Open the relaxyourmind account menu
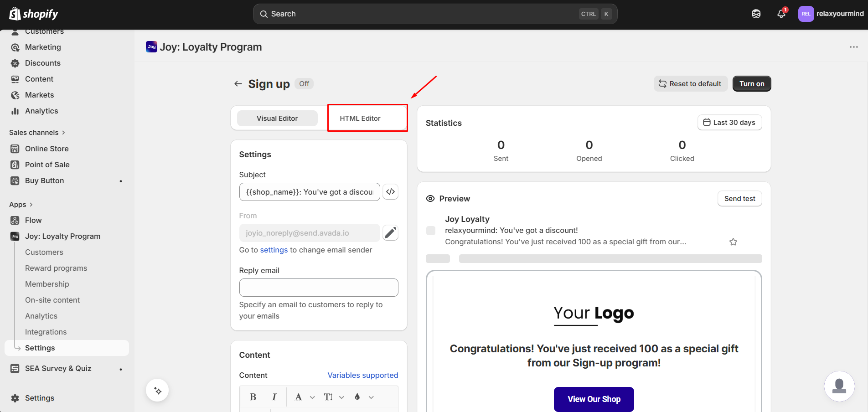This screenshot has height=412, width=868. pyautogui.click(x=831, y=14)
